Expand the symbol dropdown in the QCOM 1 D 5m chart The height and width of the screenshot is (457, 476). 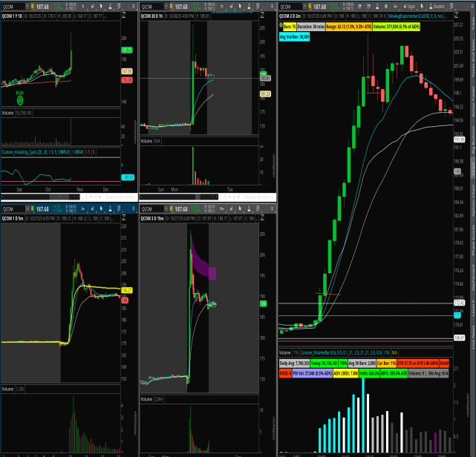click(27, 209)
